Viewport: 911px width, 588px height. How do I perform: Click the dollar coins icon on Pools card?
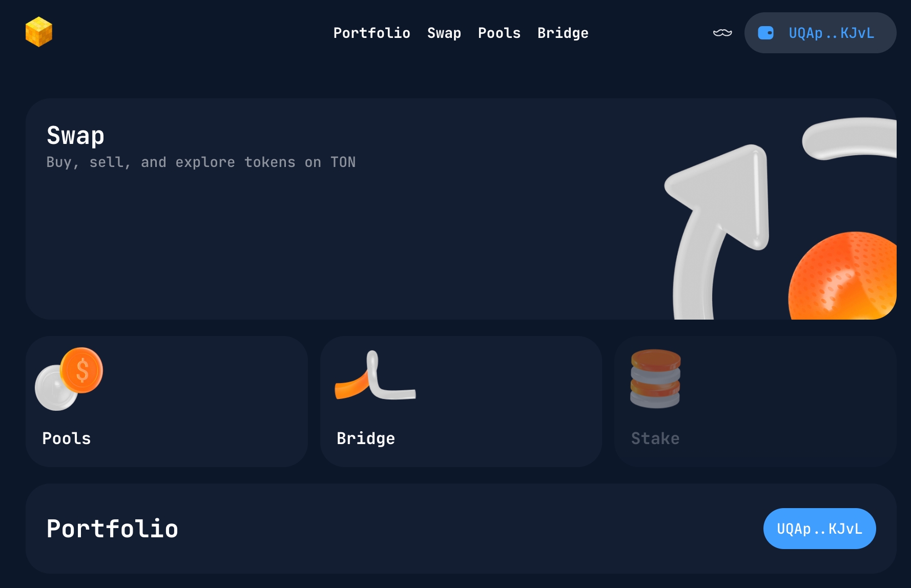(69, 378)
